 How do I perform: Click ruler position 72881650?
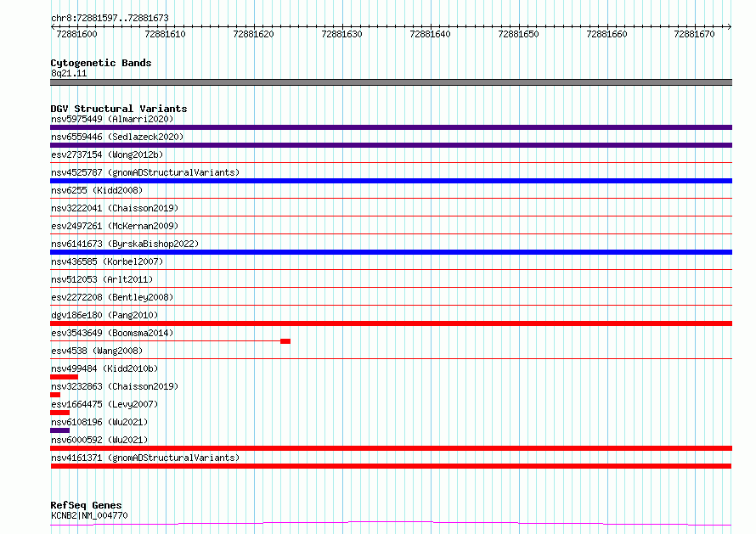518,34
